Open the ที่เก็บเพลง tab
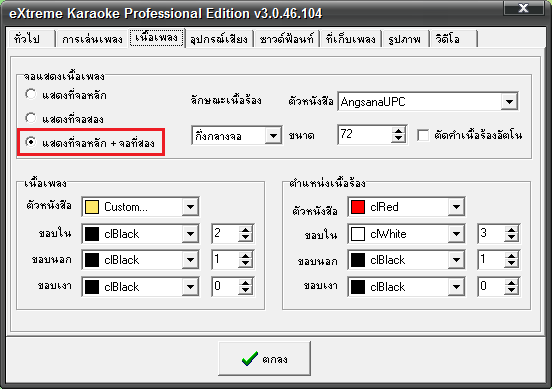This screenshot has height=389, width=552. (x=351, y=39)
